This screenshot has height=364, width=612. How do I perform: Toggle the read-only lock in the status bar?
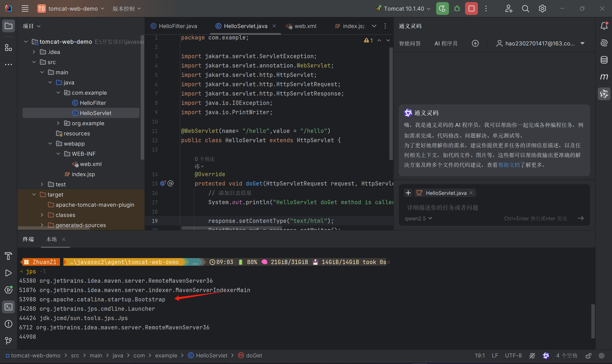point(588,356)
